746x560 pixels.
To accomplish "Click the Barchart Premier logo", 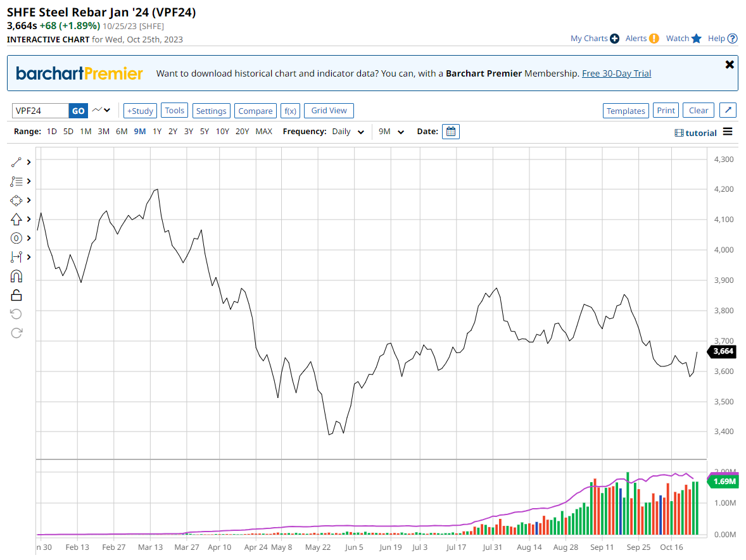I will coord(79,73).
